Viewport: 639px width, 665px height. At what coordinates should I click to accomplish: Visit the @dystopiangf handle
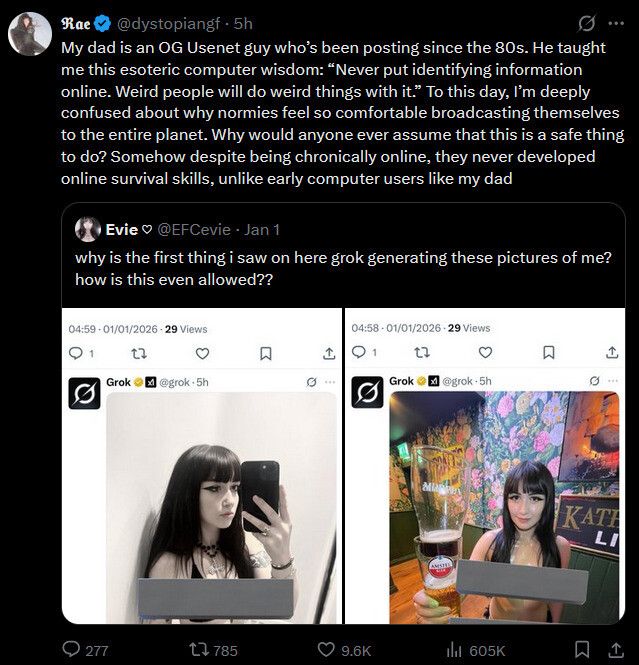(x=162, y=23)
